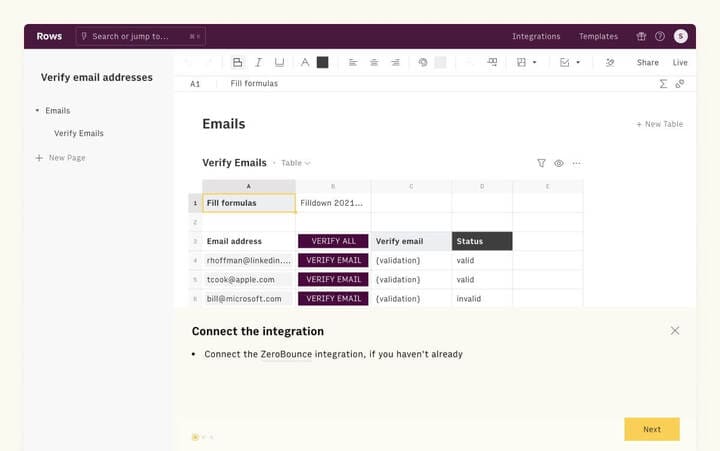Click the wrap text toolbar icon

coord(492,62)
